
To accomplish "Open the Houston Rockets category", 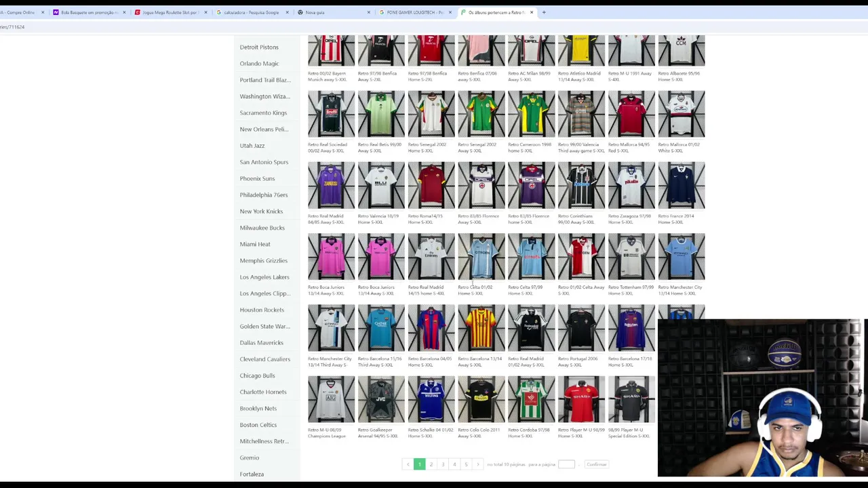I will 262,310.
